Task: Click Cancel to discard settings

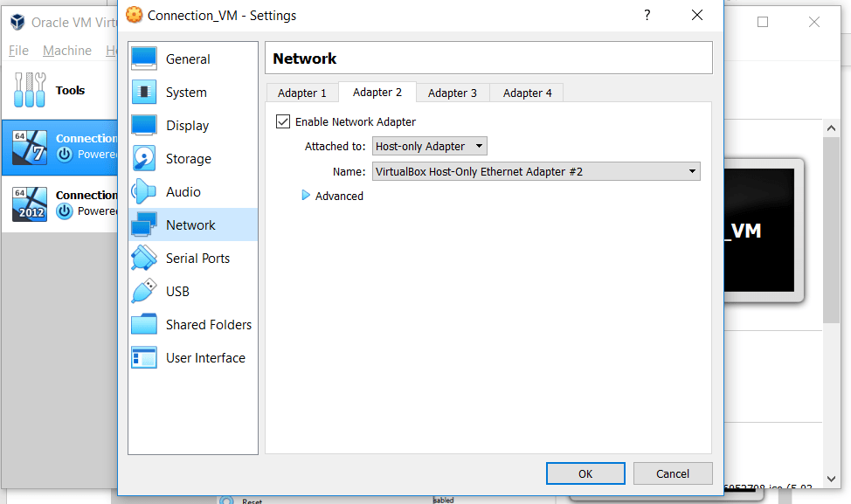Action: (x=673, y=473)
